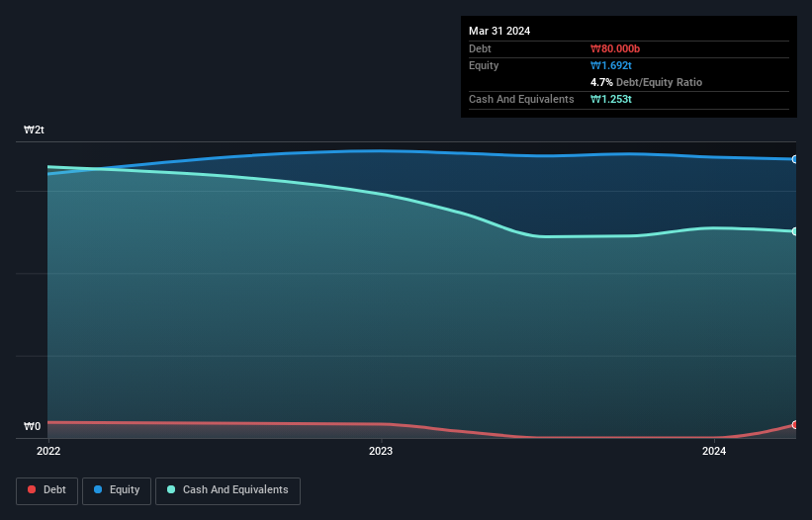Click the 2023 x-axis label
The width and height of the screenshot is (812, 520).
[x=381, y=451]
